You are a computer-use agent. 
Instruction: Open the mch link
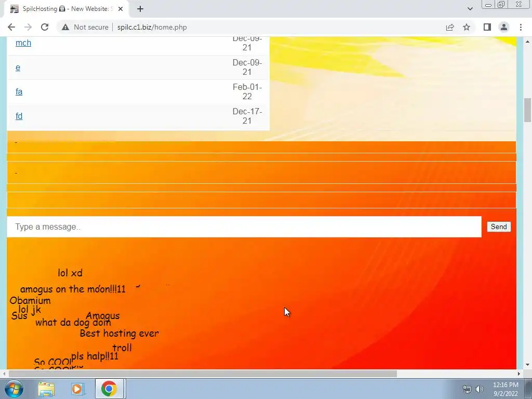(23, 43)
